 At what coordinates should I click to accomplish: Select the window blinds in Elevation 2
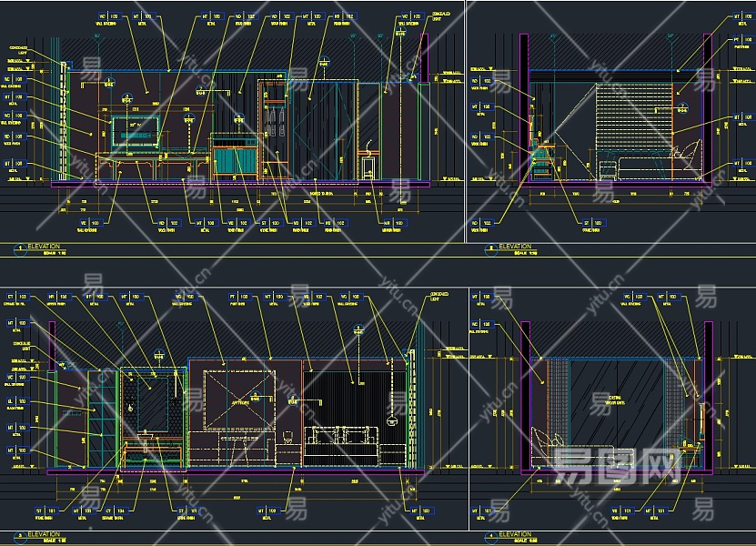[x=634, y=116]
